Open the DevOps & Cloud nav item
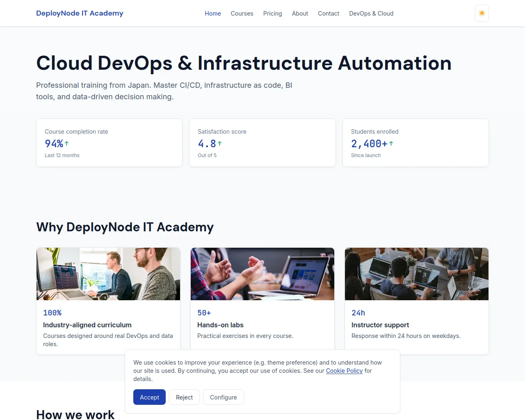525x420 pixels. coord(371,14)
